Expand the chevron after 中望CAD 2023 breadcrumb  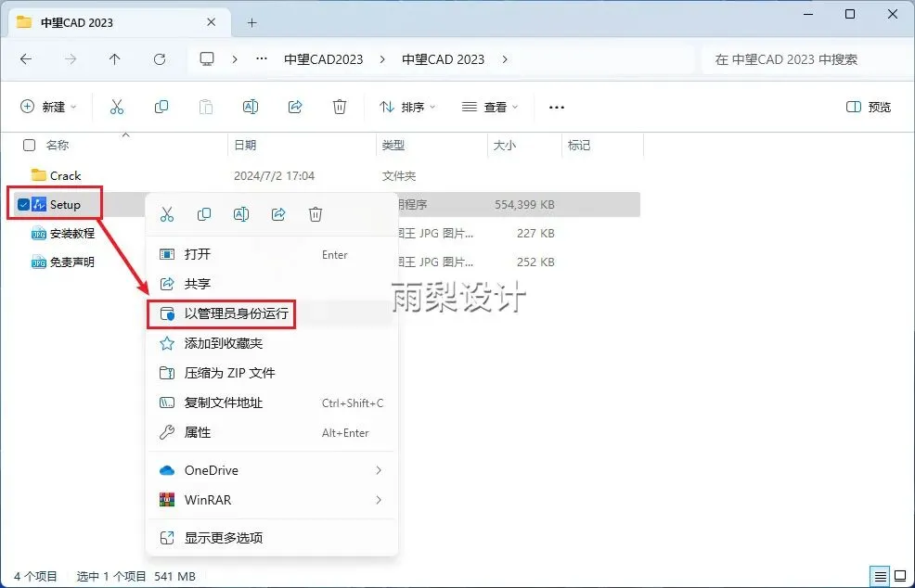(x=505, y=59)
